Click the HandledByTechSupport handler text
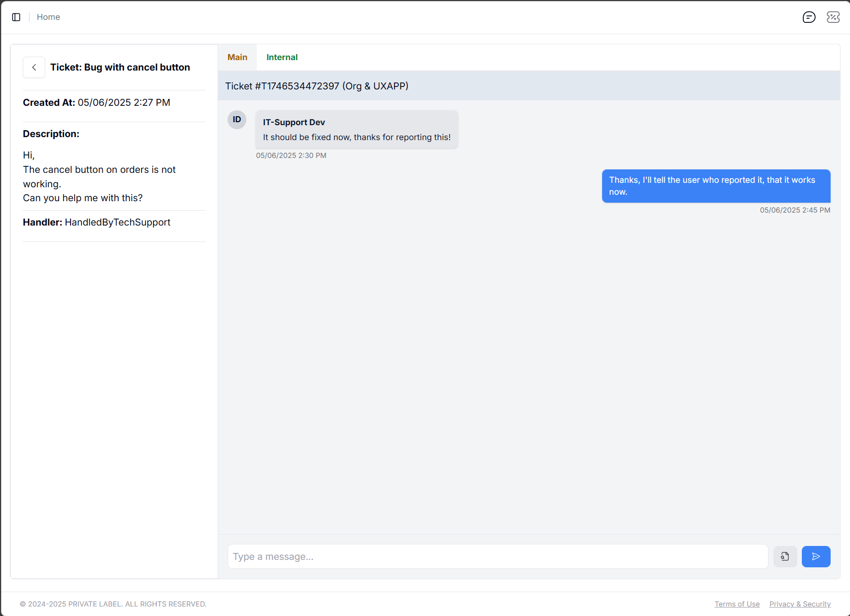 coord(117,223)
